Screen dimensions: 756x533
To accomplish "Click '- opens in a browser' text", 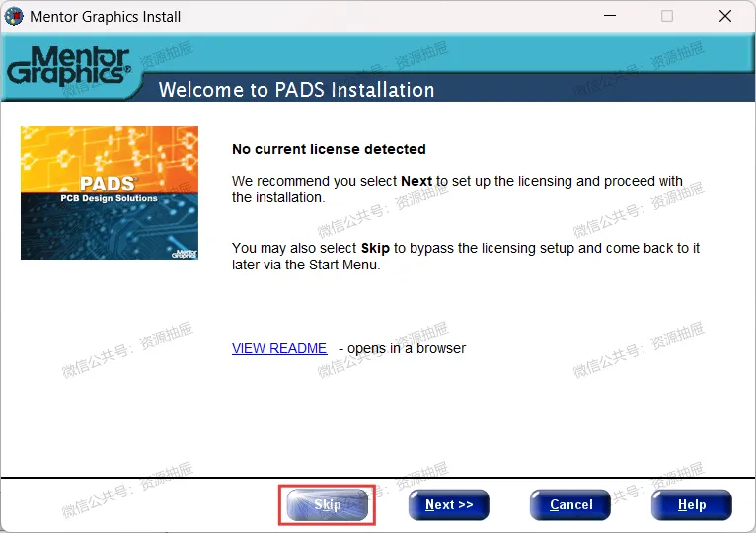I will pos(402,348).
